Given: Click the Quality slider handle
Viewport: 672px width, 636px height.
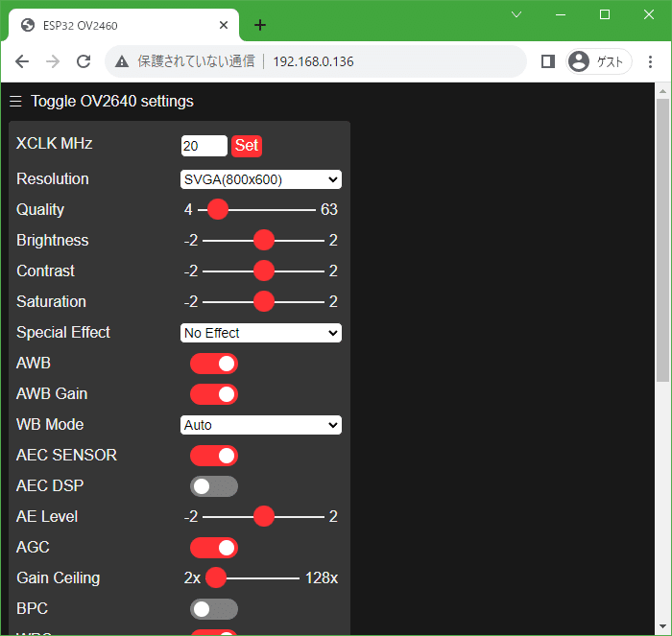Looking at the screenshot, I should pos(218,209).
